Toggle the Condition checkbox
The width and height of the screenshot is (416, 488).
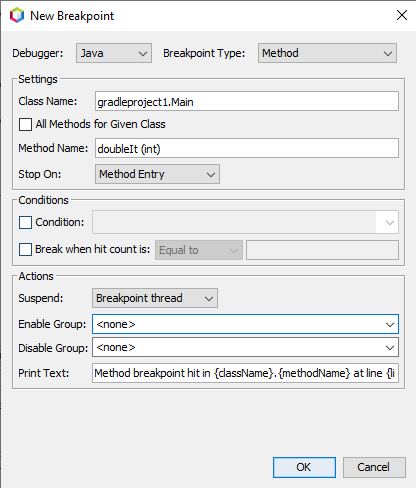[x=25, y=222]
